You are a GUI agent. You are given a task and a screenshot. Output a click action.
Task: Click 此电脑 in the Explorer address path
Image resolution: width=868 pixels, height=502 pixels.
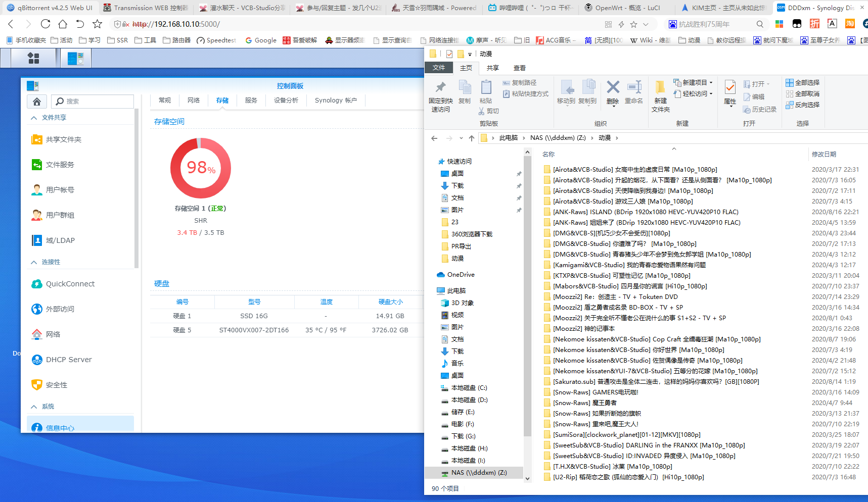pyautogui.click(x=508, y=138)
